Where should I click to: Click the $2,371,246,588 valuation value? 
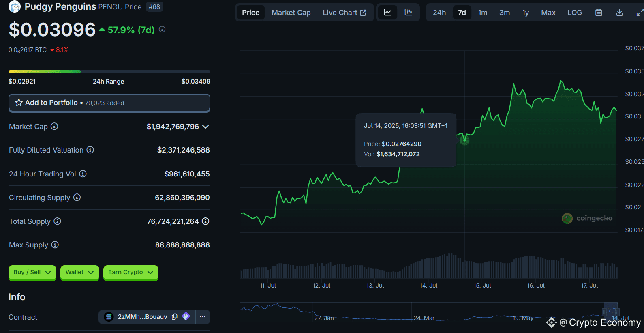coord(184,150)
